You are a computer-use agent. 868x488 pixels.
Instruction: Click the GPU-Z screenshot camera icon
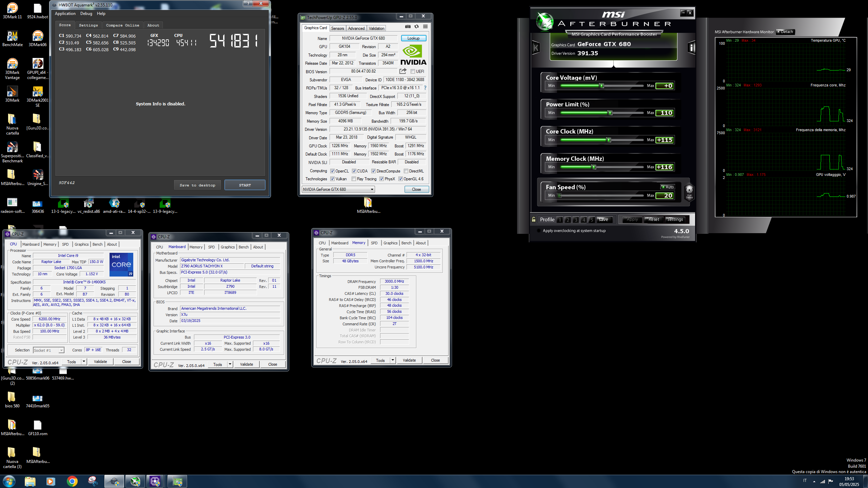coord(408,26)
